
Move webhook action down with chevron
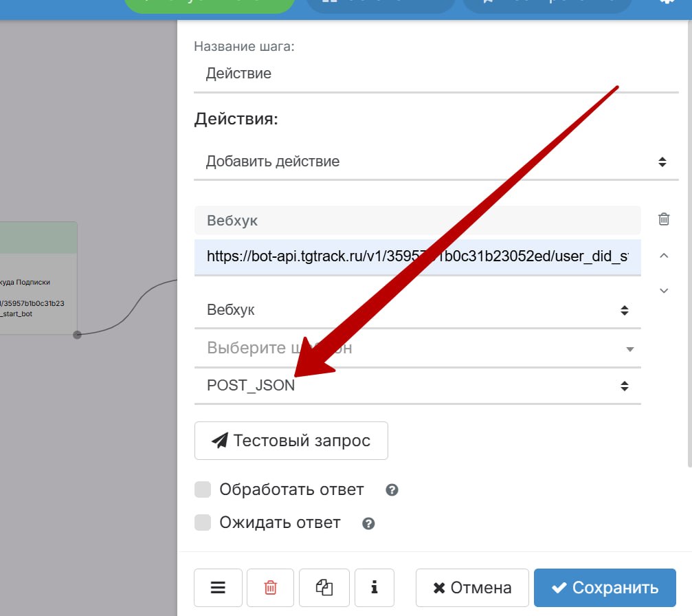(664, 291)
